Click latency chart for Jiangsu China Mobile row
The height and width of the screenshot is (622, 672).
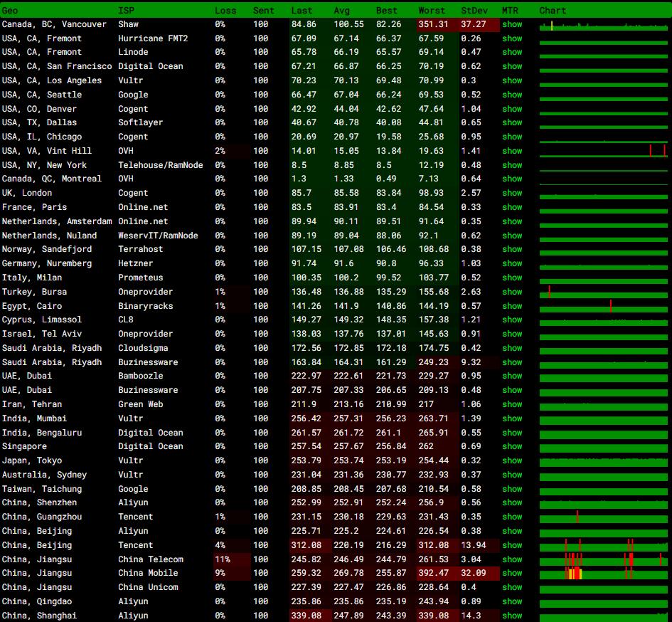tap(604, 573)
